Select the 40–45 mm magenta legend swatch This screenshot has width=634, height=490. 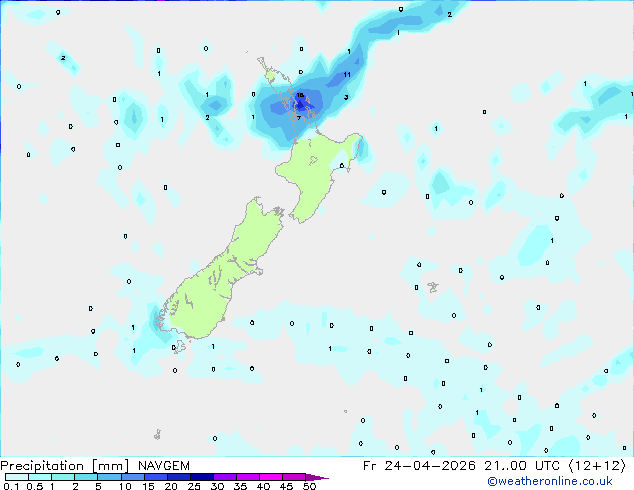tap(271, 477)
